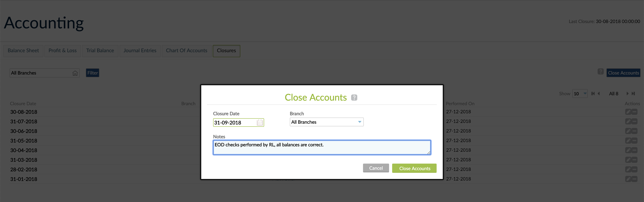Go to the previous page of results
Screen dimensions: 644x202
click(599, 93)
